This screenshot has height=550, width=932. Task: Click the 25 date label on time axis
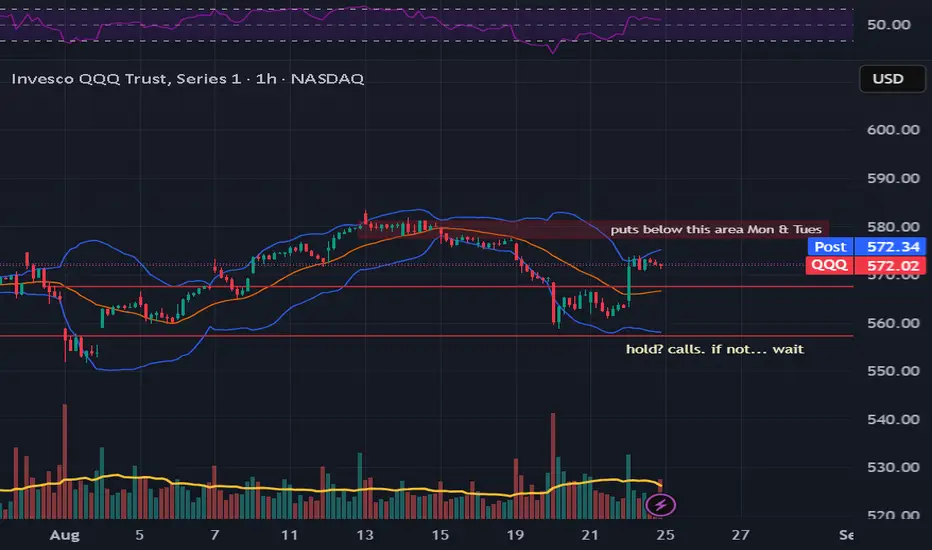click(665, 535)
